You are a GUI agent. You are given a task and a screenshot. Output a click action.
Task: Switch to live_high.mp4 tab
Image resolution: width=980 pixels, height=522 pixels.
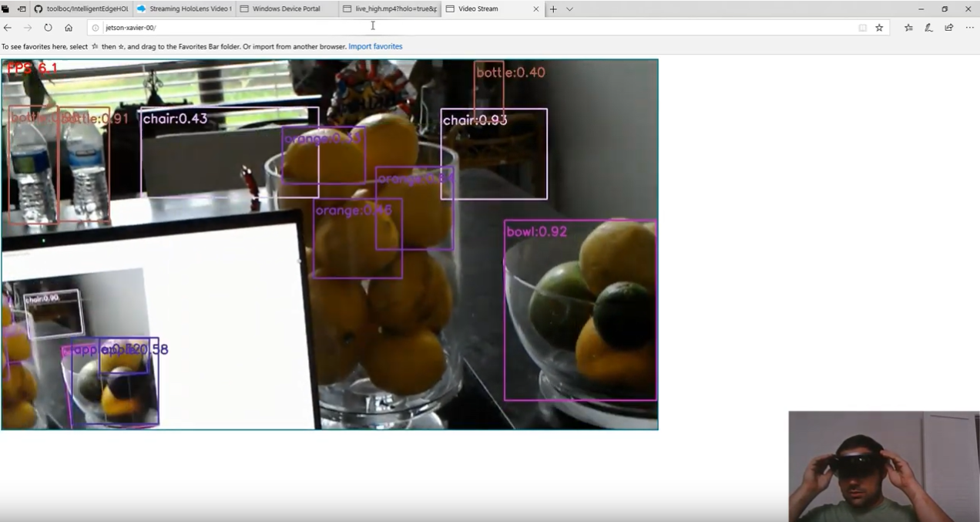[390, 9]
